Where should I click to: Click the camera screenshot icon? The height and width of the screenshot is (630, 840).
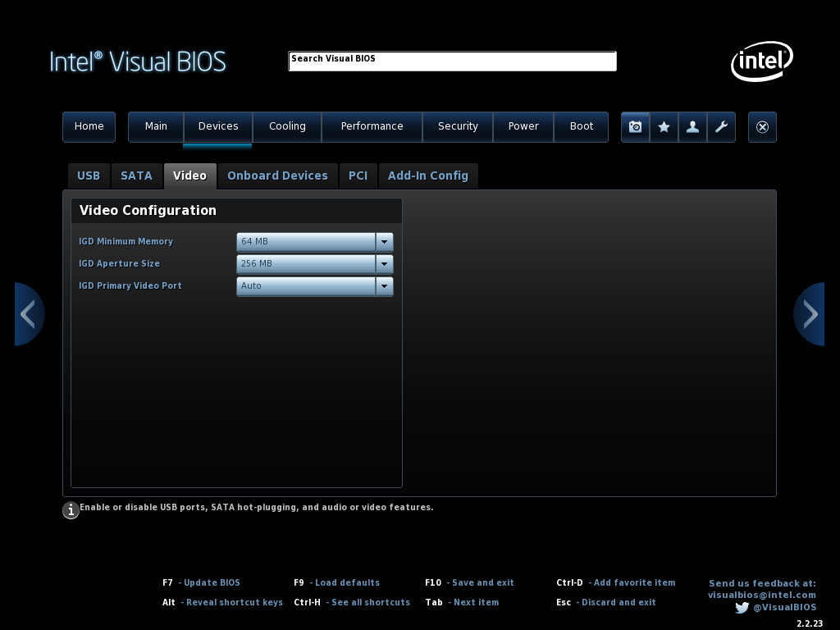click(635, 127)
